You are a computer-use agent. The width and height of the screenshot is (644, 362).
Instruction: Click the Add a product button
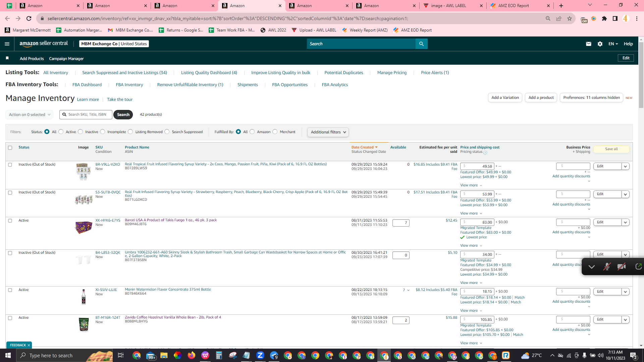point(541,98)
